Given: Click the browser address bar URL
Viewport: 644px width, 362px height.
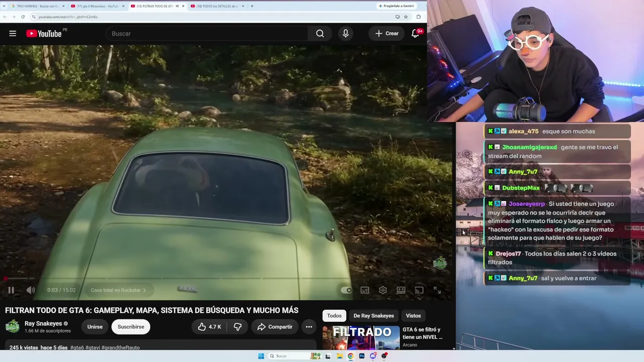Looking at the screenshot, I should pos(68,17).
